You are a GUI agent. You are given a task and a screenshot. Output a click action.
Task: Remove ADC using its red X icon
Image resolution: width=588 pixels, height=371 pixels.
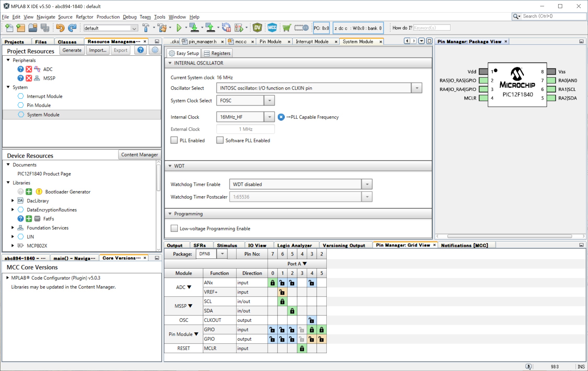point(29,69)
